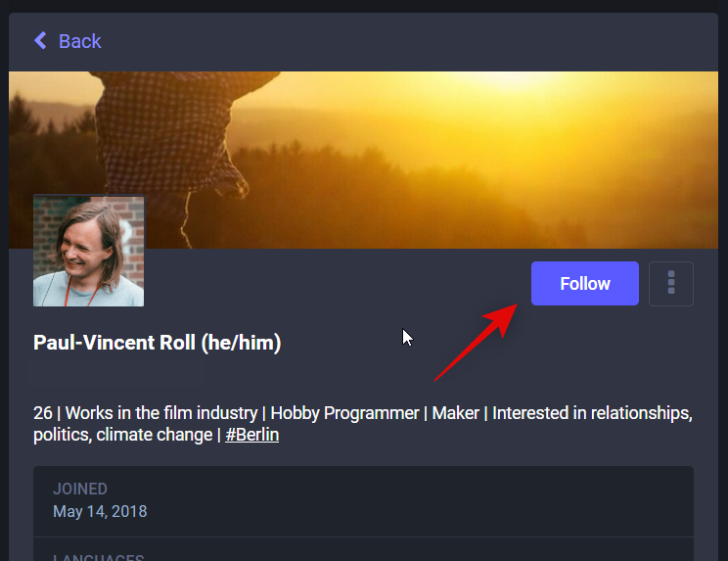Click the "(he/him)" pronouns in the name

(247, 344)
